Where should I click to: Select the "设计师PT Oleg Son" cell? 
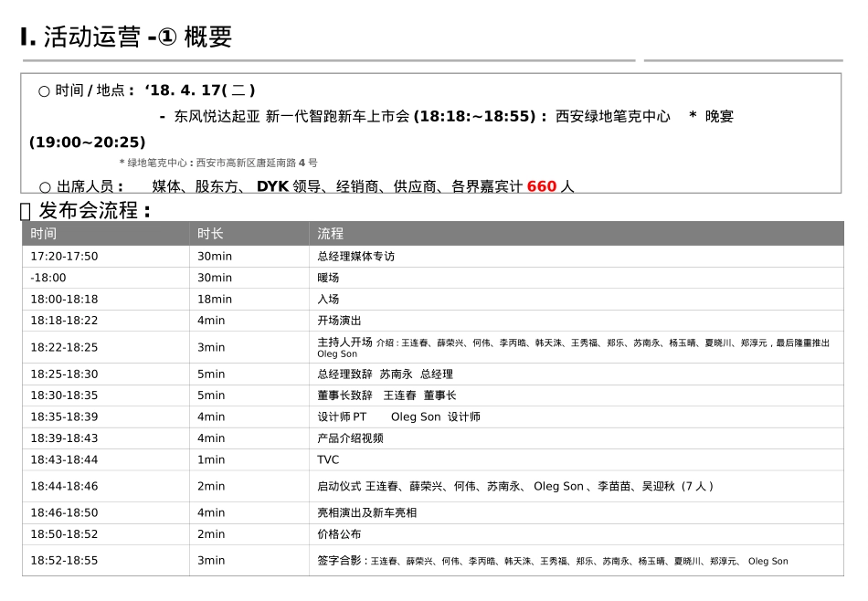pos(393,416)
